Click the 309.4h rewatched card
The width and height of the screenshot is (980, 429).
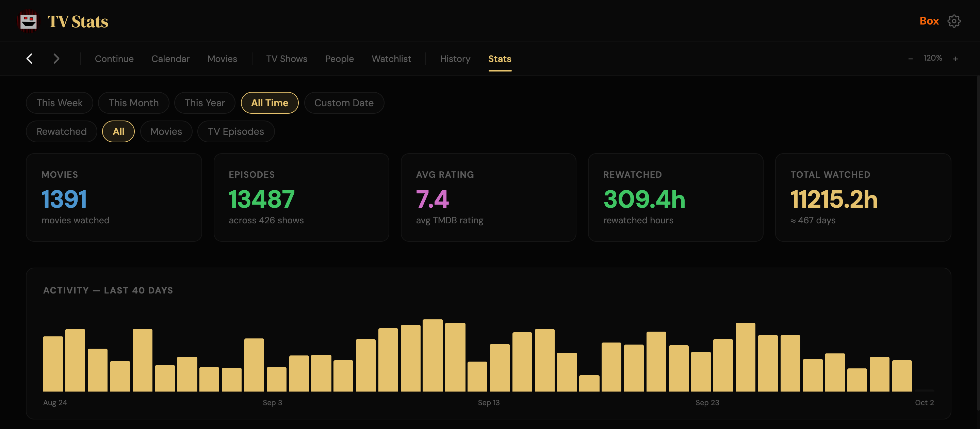(x=676, y=197)
